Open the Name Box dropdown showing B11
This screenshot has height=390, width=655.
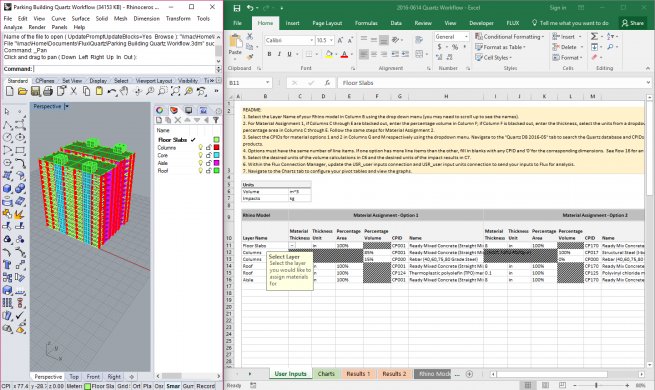(267, 83)
